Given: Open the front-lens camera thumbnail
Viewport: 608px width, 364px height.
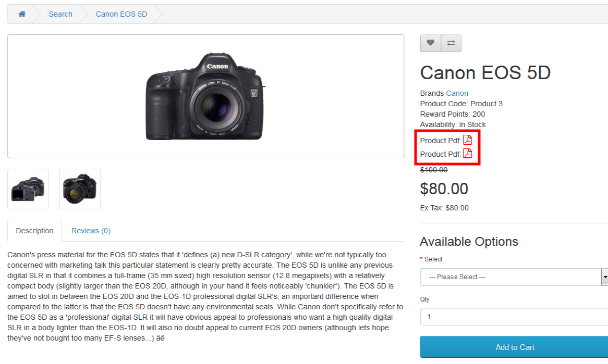Looking at the screenshot, I should click(x=80, y=189).
